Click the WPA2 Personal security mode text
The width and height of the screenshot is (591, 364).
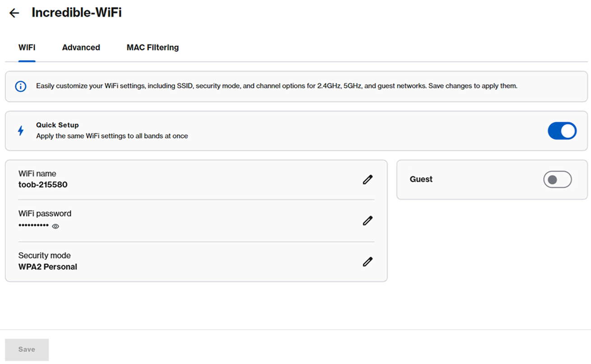pyautogui.click(x=48, y=266)
